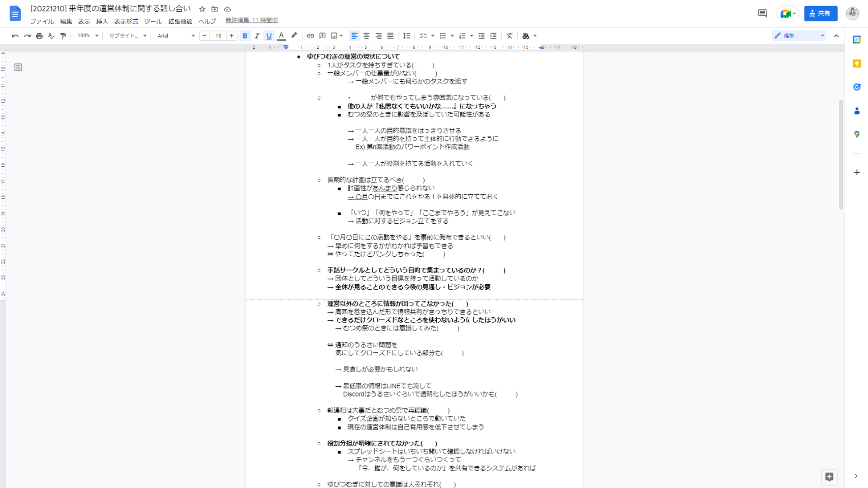Insert a link using chain icon

[310, 36]
